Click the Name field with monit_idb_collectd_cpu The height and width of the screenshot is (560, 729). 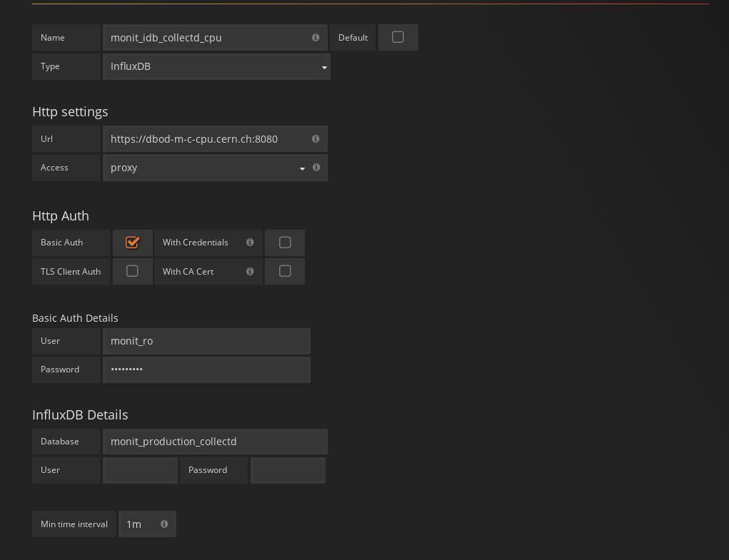pyautogui.click(x=207, y=38)
